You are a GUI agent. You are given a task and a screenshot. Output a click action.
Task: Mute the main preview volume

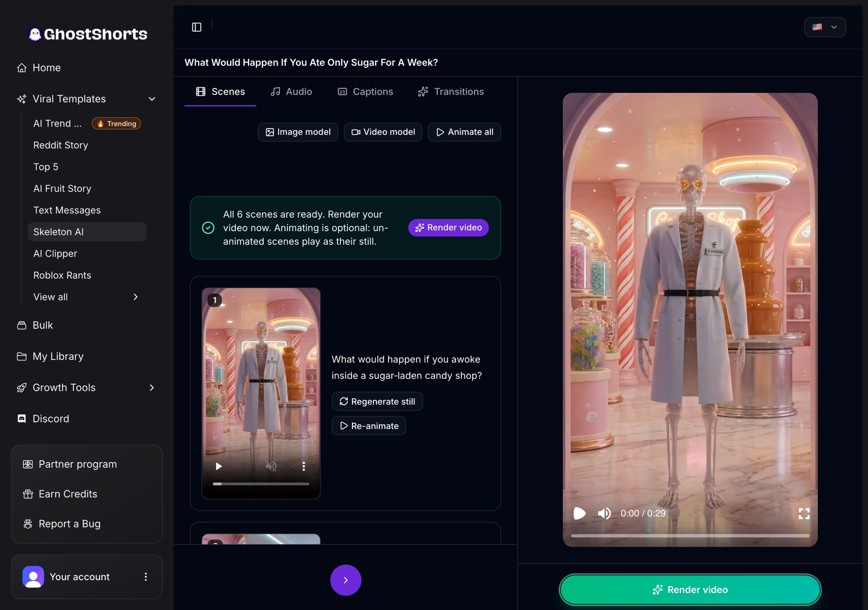point(604,513)
